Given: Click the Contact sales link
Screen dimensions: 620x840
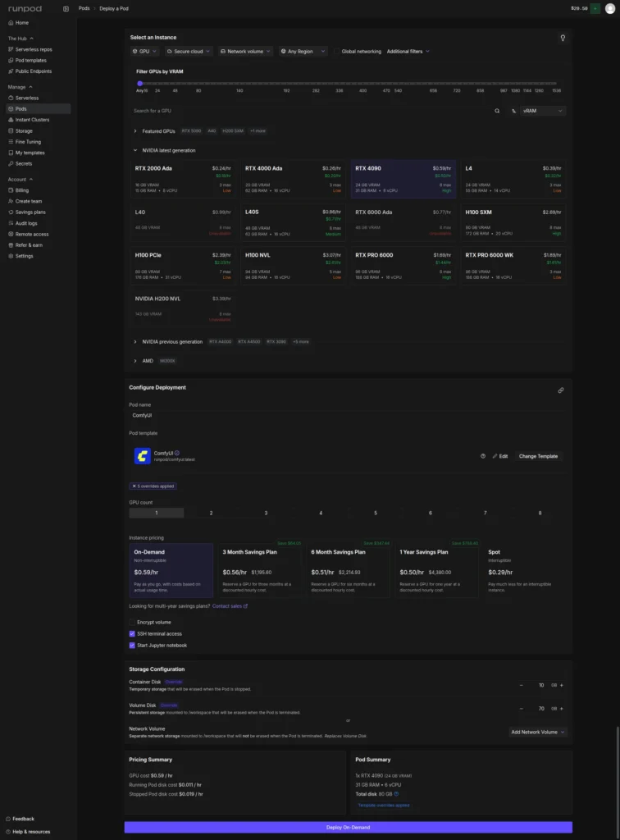Looking at the screenshot, I should (x=230, y=606).
